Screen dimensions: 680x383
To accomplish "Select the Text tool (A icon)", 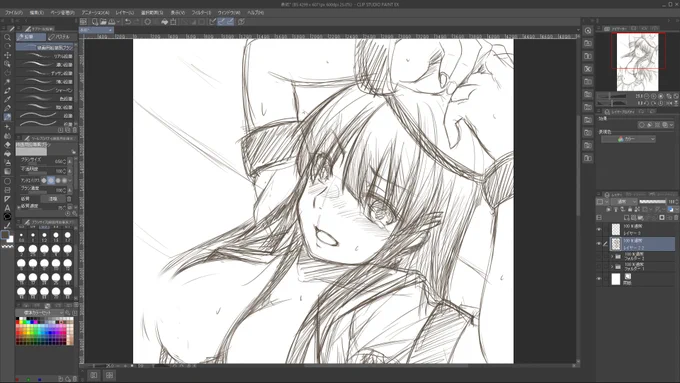I will [x=7, y=208].
